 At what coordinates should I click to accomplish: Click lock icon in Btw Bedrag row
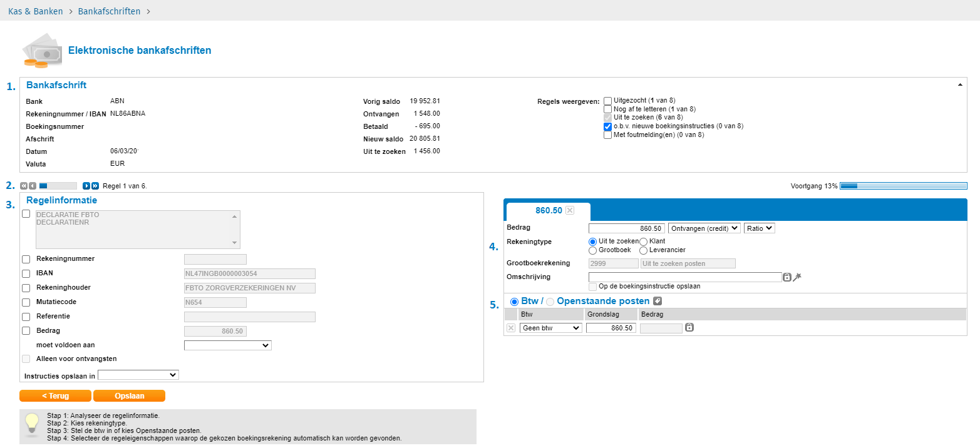[689, 328]
